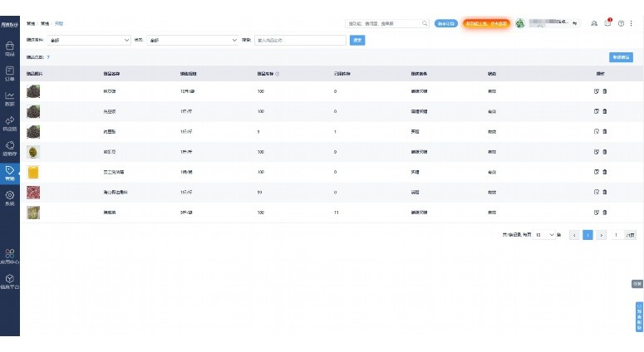Click the stock value 5 cell
Image resolution: width=644 pixels, height=352 pixels.
pos(258,132)
